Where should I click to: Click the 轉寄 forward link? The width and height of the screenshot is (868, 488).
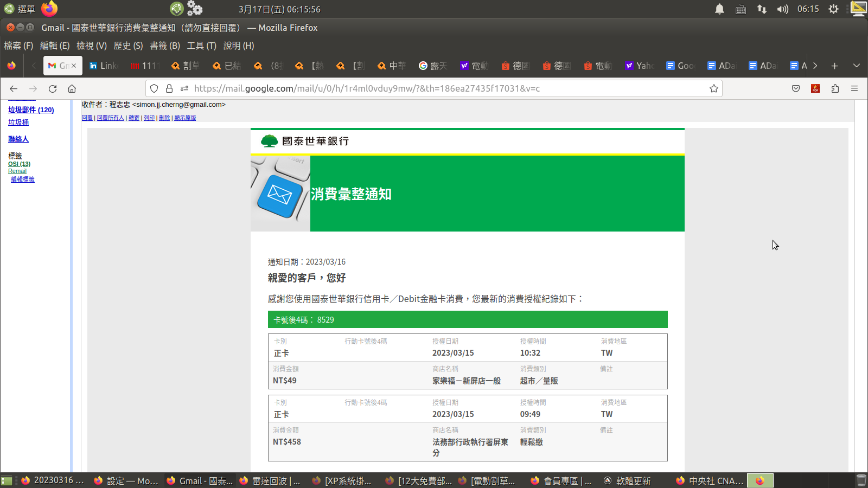coord(134,118)
